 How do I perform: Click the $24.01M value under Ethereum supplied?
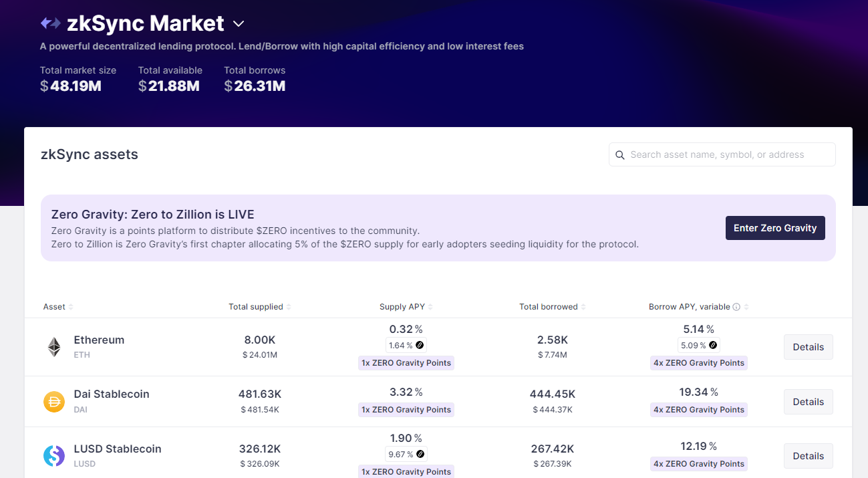[x=260, y=355]
